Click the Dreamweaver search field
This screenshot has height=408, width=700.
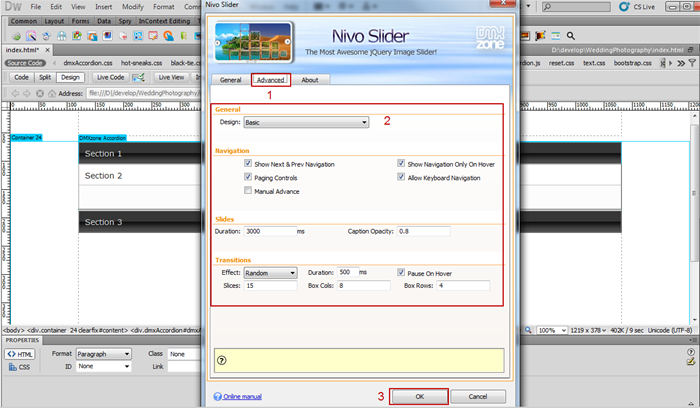[576, 7]
